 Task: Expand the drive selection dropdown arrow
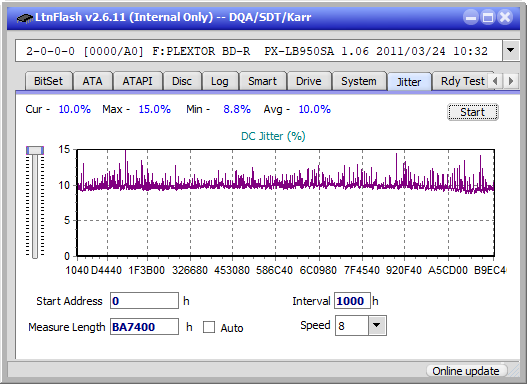pos(511,51)
